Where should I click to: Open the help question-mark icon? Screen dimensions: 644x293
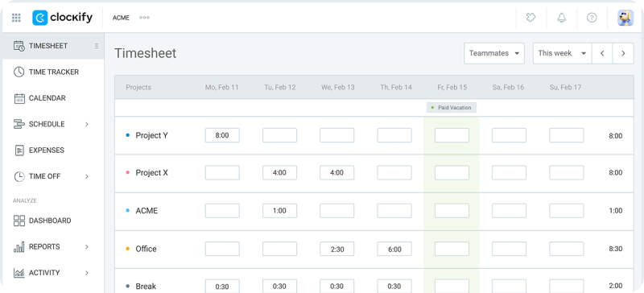(592, 18)
